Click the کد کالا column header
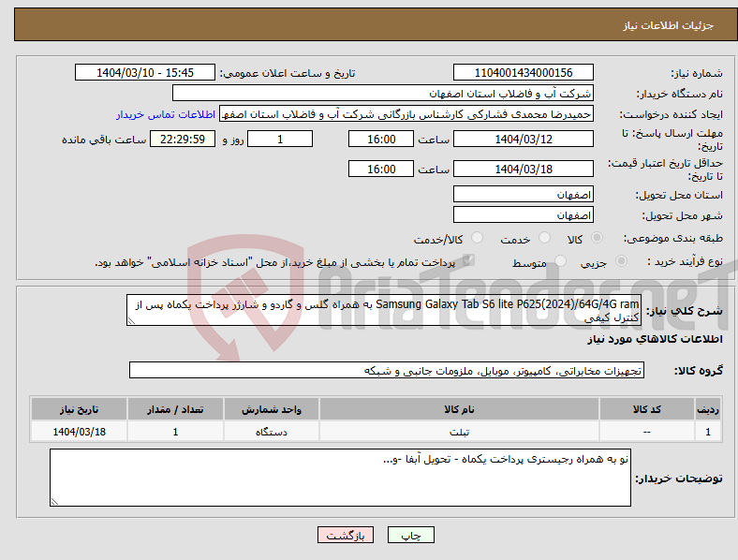This screenshot has height=560, width=738. click(647, 409)
